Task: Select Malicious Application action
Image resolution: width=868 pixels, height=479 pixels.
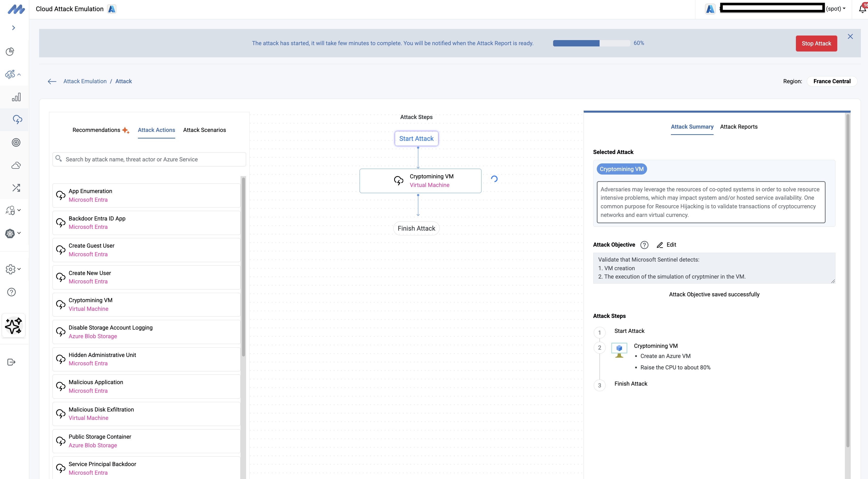Action: (x=146, y=386)
